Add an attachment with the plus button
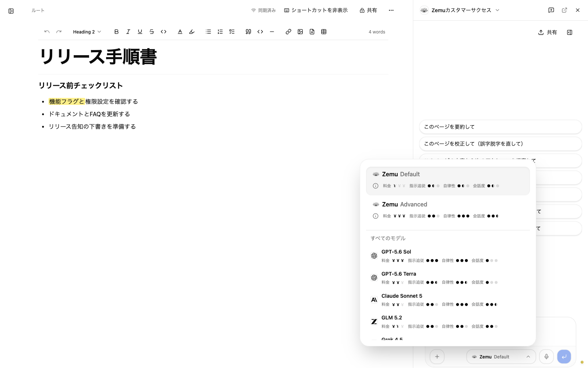The image size is (588, 368). tap(437, 357)
